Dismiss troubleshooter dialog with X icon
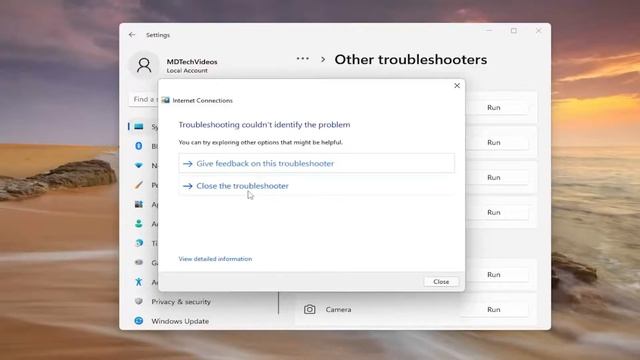Screen dimensions: 640x360 pyautogui.click(x=457, y=85)
